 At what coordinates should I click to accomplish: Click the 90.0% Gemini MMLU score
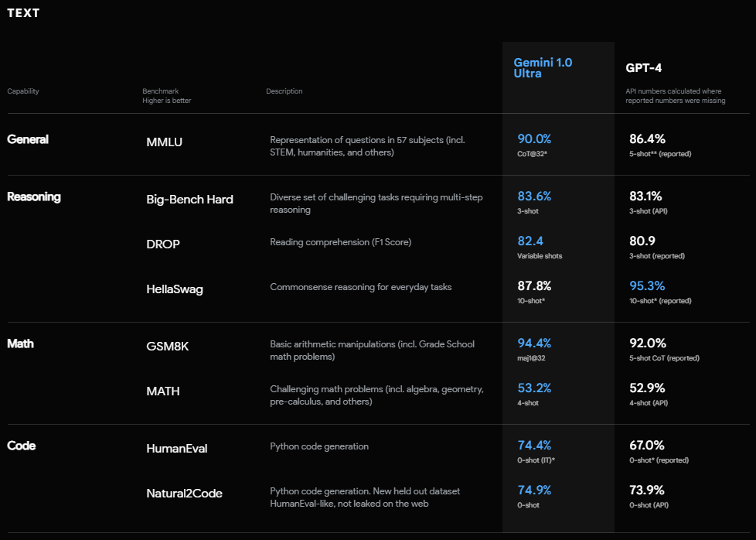click(x=534, y=139)
